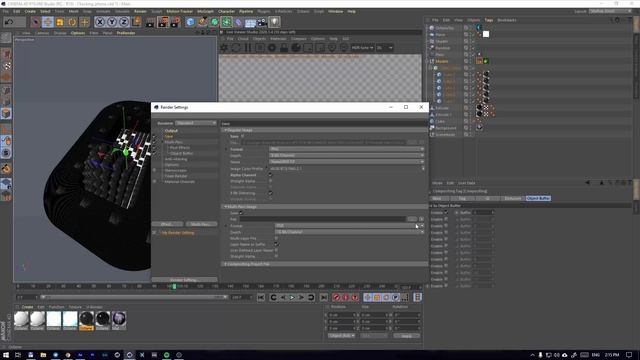Open the Tags menu in the Object Manager

pos(489,20)
